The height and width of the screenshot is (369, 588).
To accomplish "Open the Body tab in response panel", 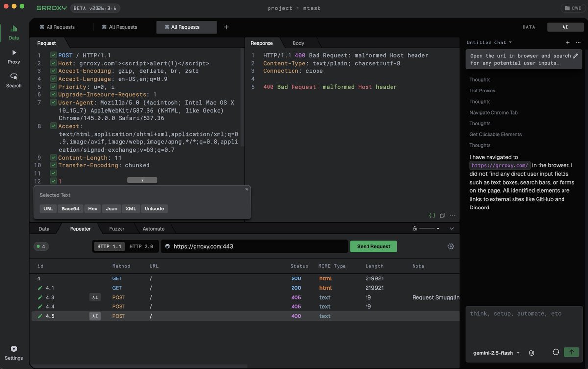I will tap(298, 43).
